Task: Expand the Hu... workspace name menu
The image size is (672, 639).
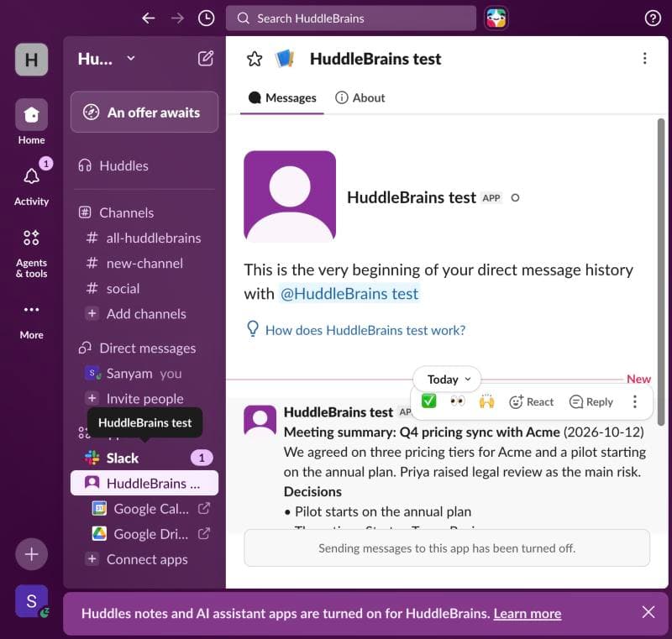Action: pos(107,59)
